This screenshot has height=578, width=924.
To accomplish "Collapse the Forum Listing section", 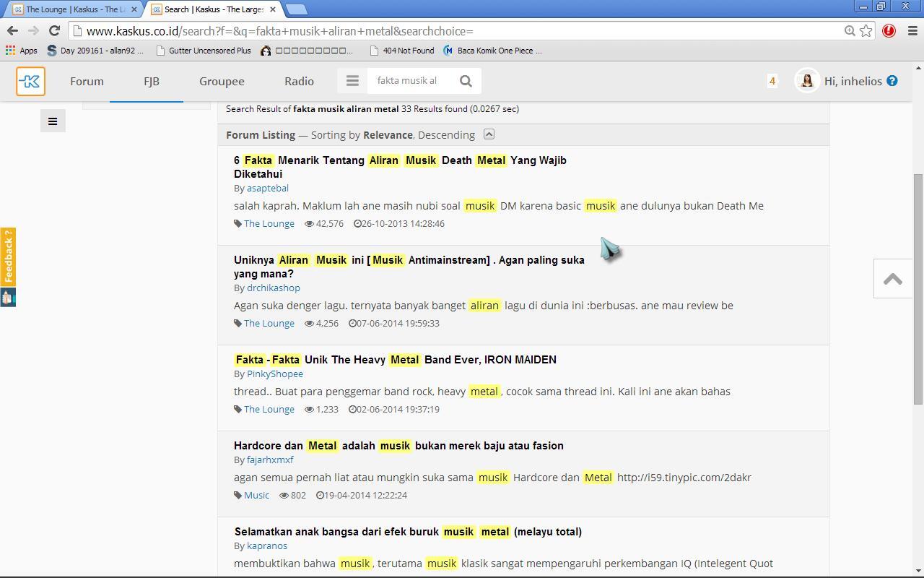I will (489, 134).
